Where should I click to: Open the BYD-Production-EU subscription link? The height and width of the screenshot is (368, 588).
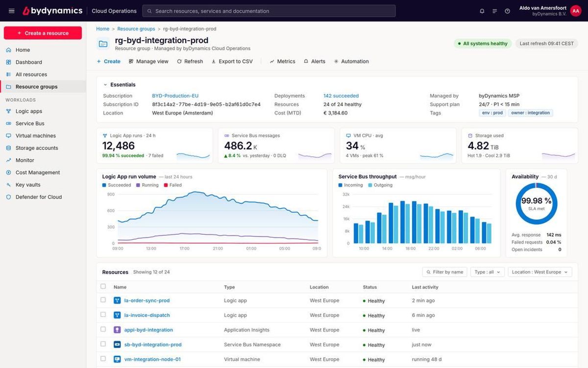coord(175,96)
